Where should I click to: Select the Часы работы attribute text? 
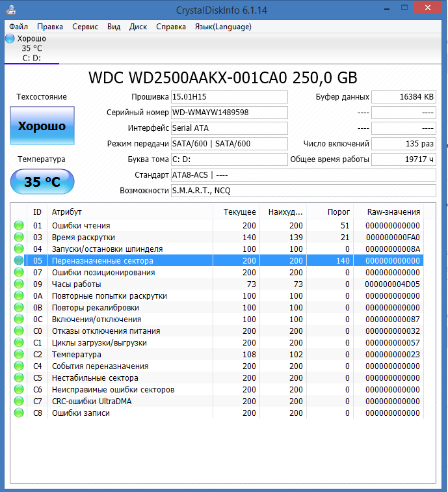point(77,284)
